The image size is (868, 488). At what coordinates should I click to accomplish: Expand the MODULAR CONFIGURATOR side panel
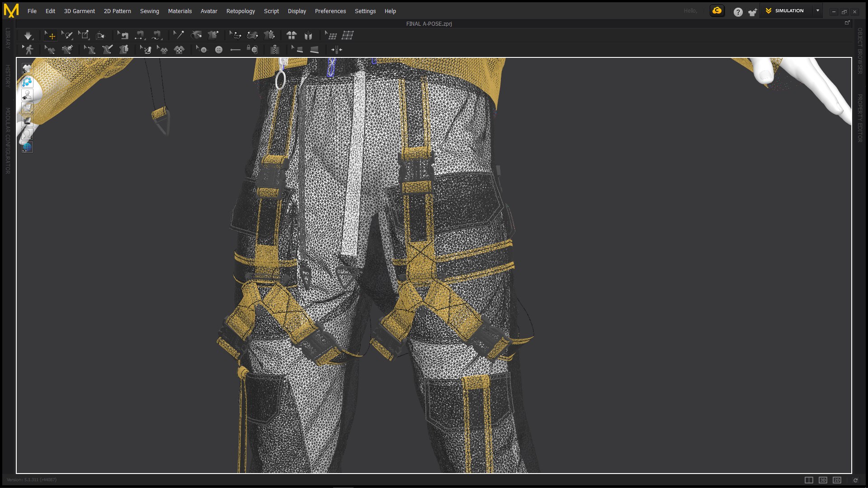click(x=8, y=141)
